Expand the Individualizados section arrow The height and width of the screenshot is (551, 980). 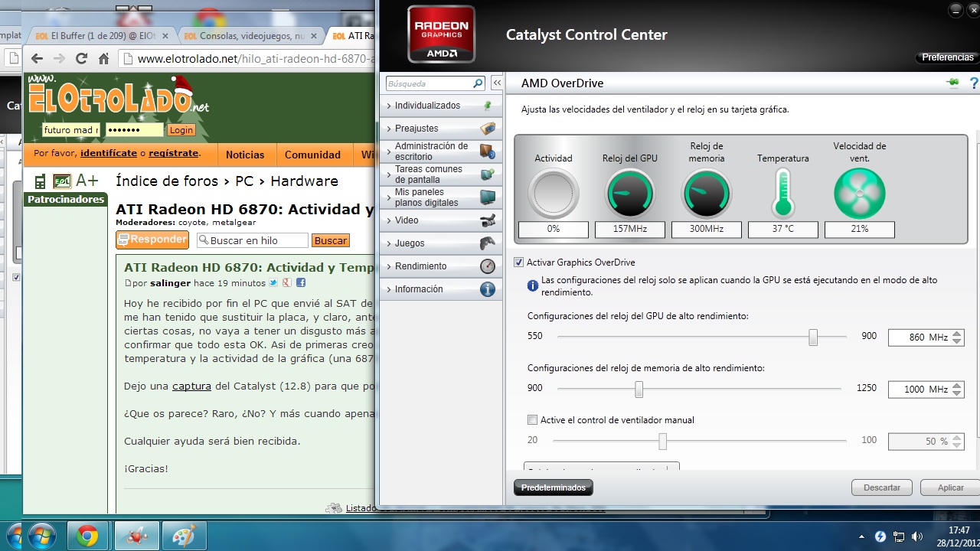(x=389, y=106)
